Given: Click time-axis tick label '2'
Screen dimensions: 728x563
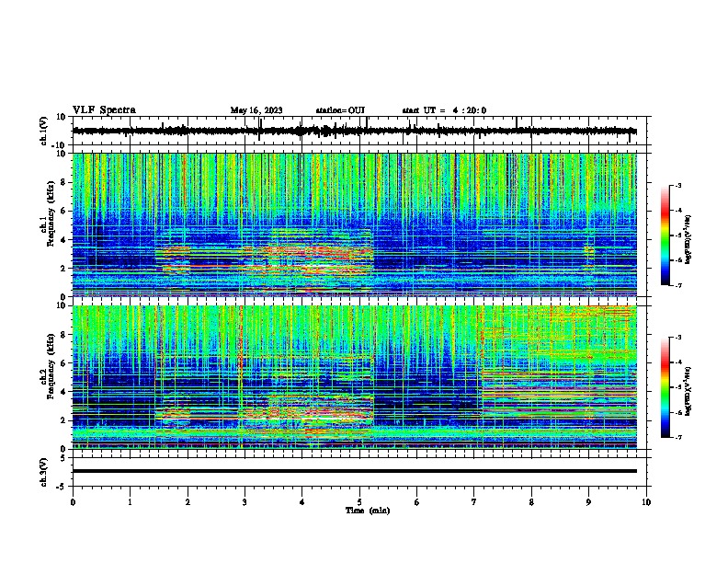Looking at the screenshot, I should click(188, 502).
